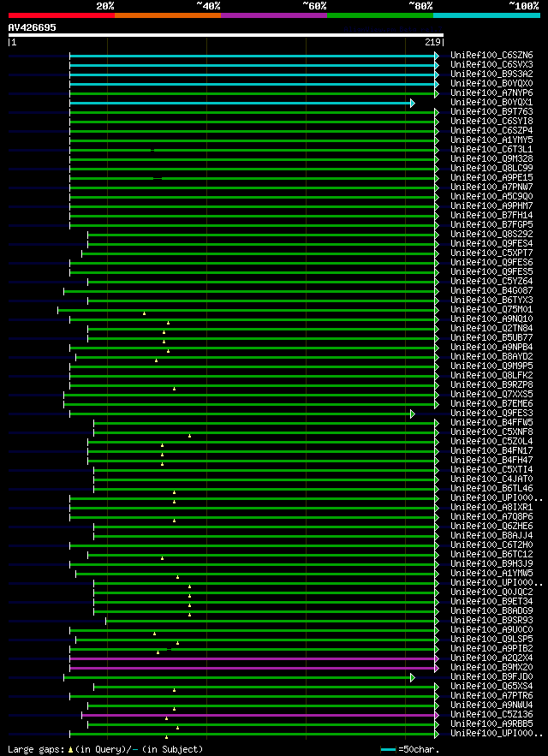Click the yellow gap marker on UniRef100_A1YMW5 row
Viewport: 548px width, 756px height.
177,577
